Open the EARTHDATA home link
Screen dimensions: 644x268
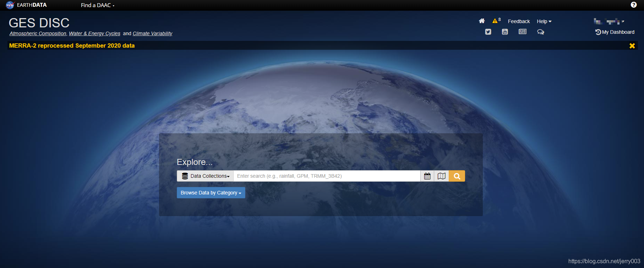(x=32, y=5)
